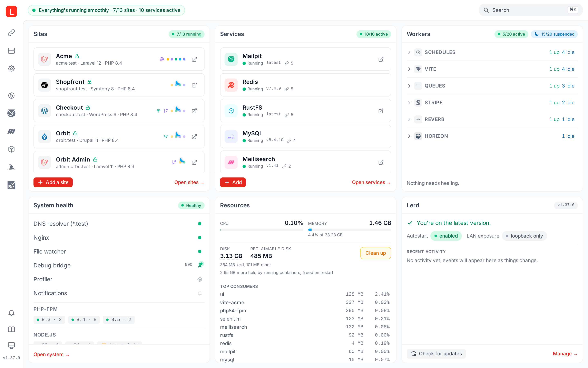Open the settings gear in the sidebar
588x368 pixels.
pos(11,69)
